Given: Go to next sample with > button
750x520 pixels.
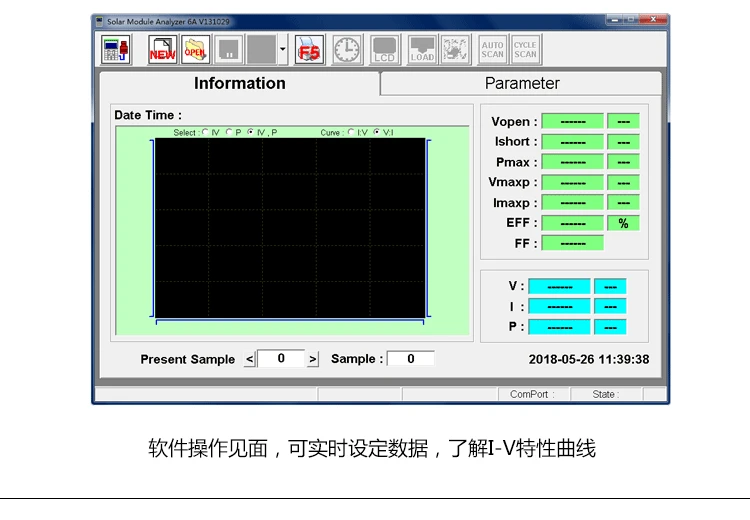Looking at the screenshot, I should point(312,359).
